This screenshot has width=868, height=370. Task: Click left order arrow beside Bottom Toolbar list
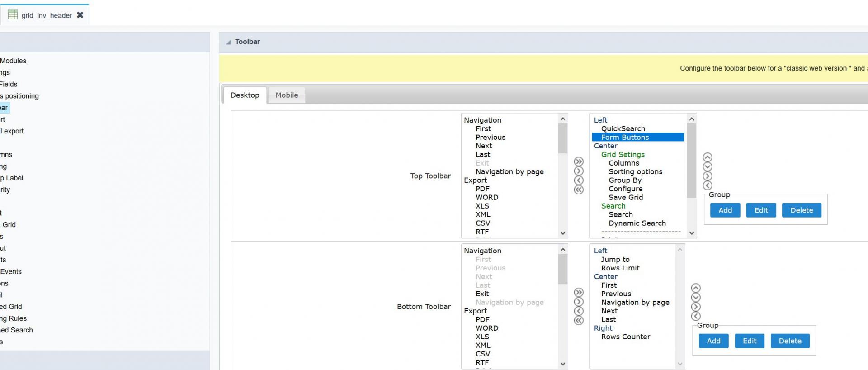[696, 316]
